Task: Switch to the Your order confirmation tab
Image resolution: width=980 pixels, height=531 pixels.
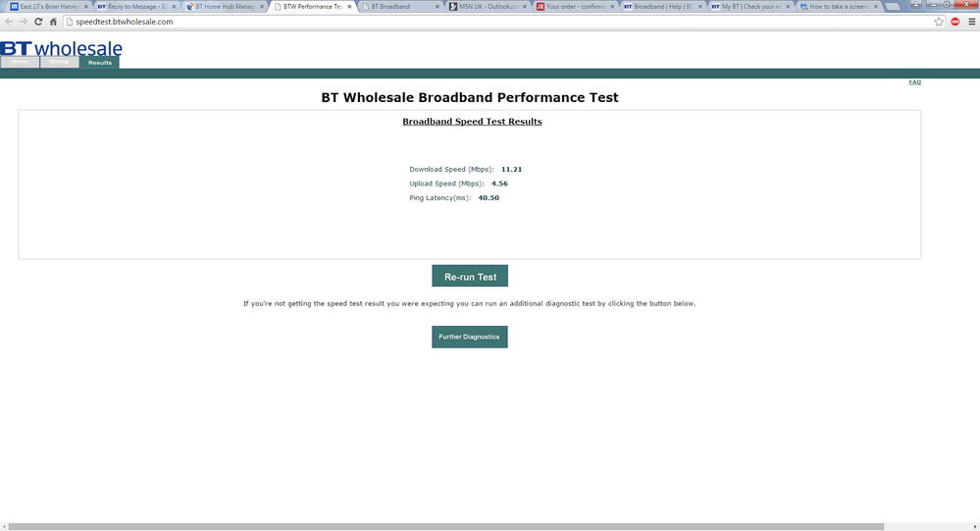Action: pos(576,6)
